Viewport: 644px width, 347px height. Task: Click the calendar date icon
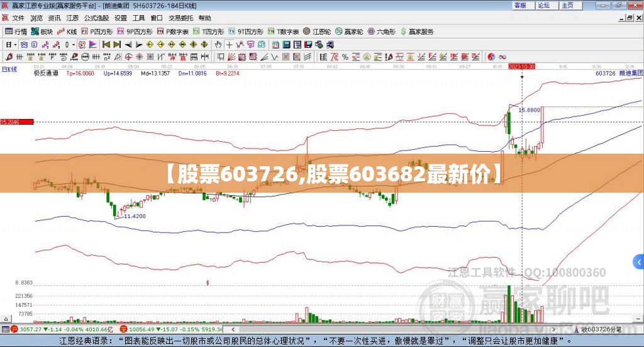point(275,45)
